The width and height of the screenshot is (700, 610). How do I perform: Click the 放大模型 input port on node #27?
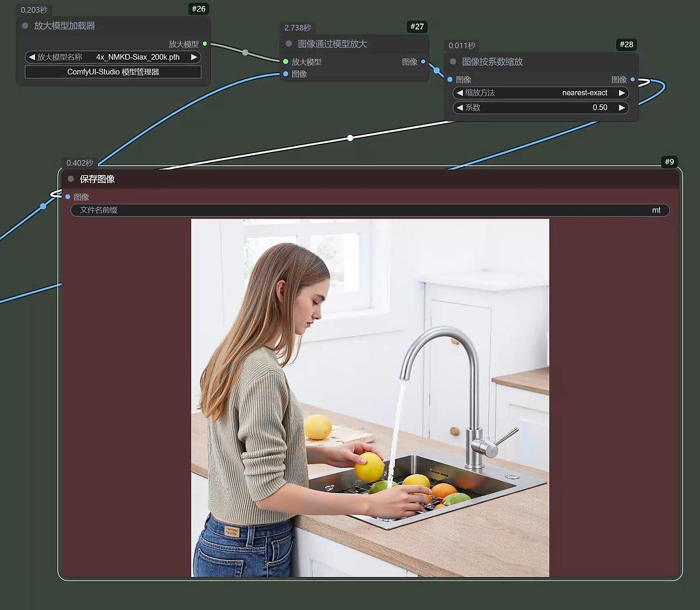[285, 62]
